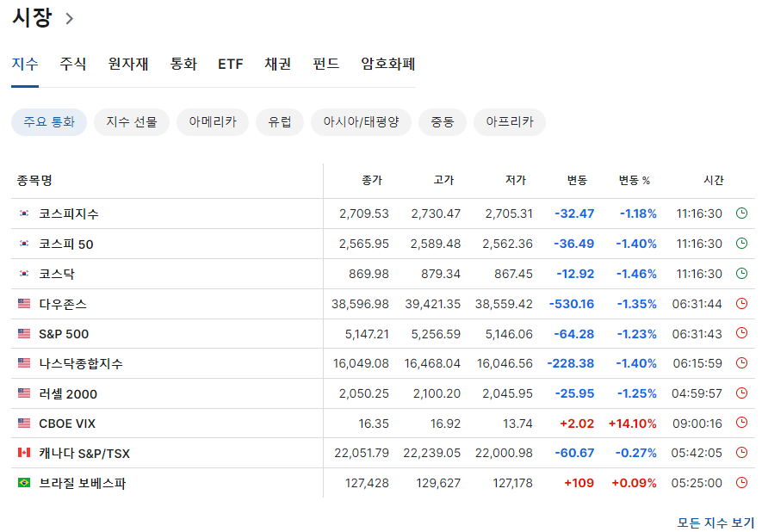Click the clock icon on the 러셀 2000 row
Screen dimensions: 762x532
tap(741, 393)
